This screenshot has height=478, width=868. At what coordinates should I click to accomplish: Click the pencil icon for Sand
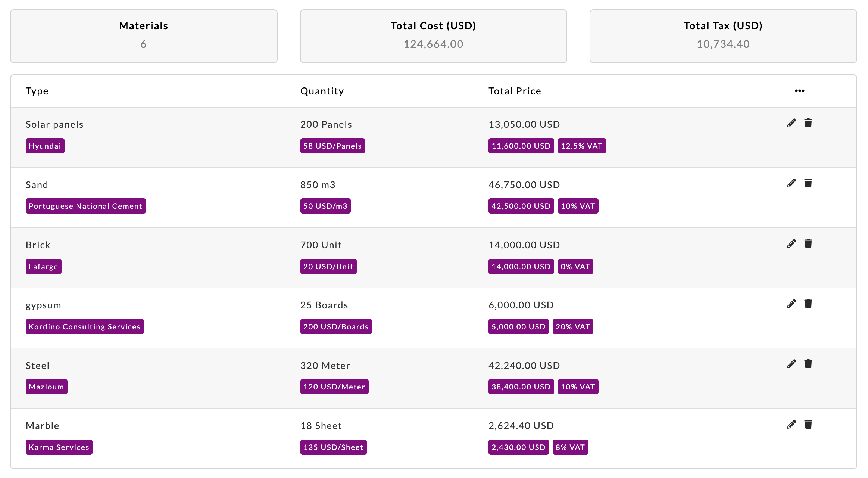click(791, 183)
